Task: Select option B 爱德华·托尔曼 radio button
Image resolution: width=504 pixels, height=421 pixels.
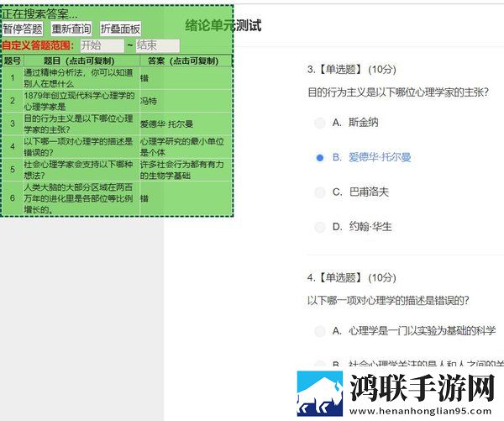Action: (x=320, y=158)
